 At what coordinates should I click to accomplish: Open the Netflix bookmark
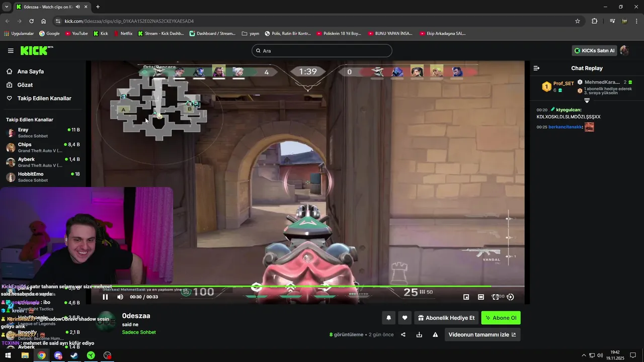[123, 34]
